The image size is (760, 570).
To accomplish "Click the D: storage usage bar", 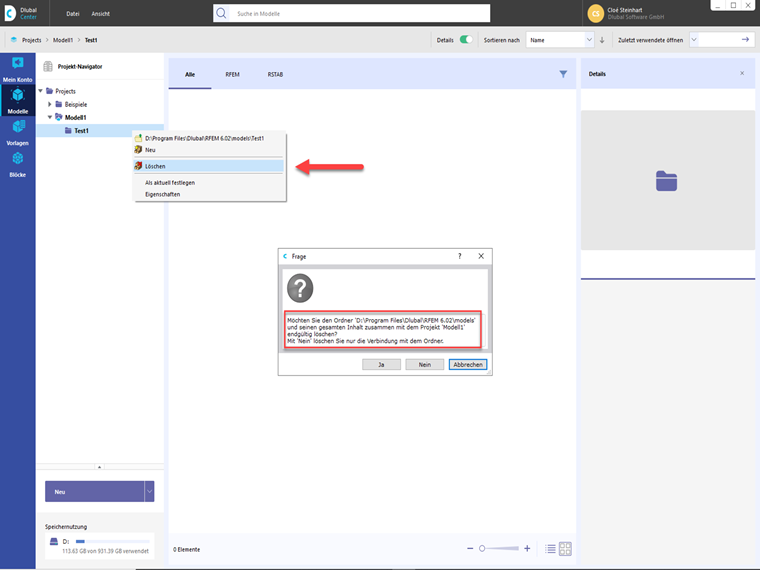I will pos(112,541).
